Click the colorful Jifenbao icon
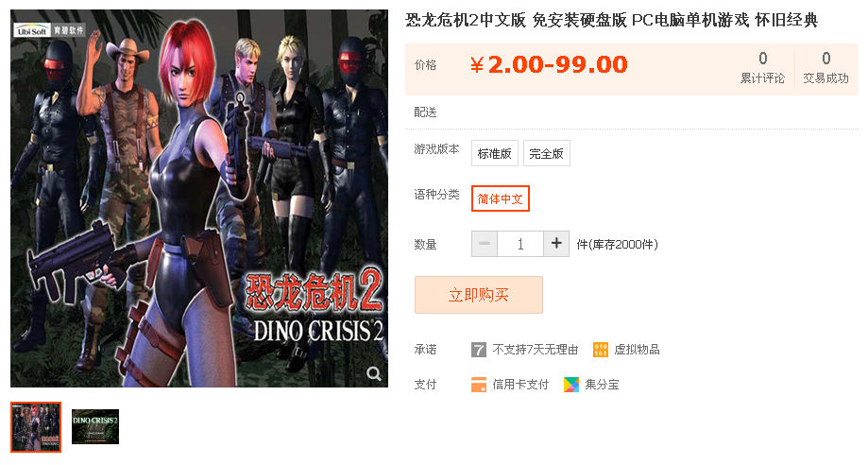 point(570,385)
